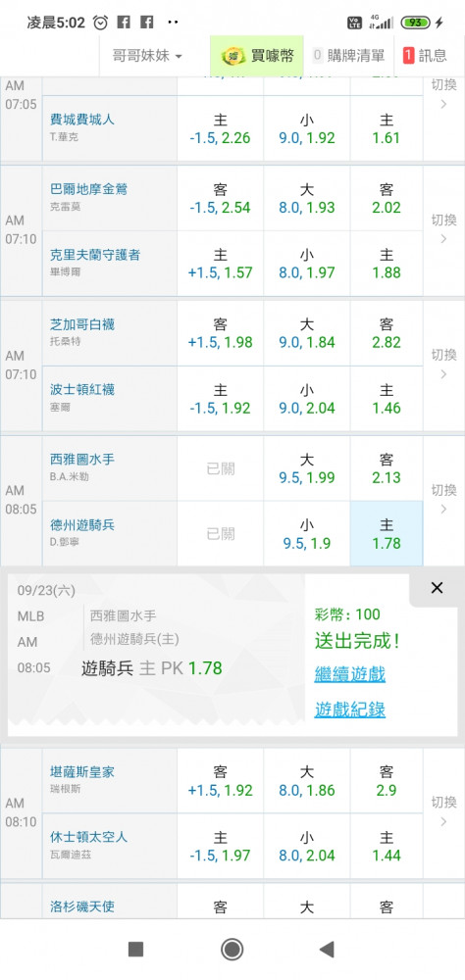The image size is (465, 980).
Task: Open team 芝加哥白襪 name link
Action: (x=82, y=323)
